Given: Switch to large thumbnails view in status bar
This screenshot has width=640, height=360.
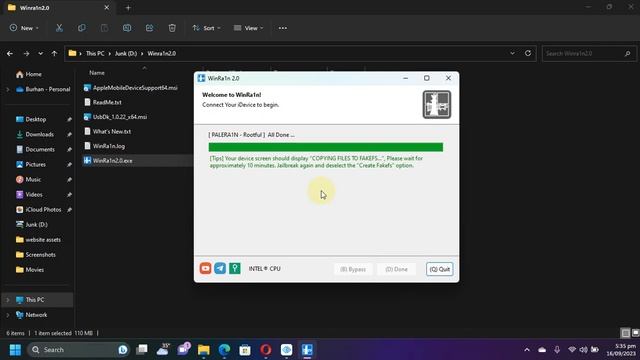Looking at the screenshot, I should coord(635,333).
